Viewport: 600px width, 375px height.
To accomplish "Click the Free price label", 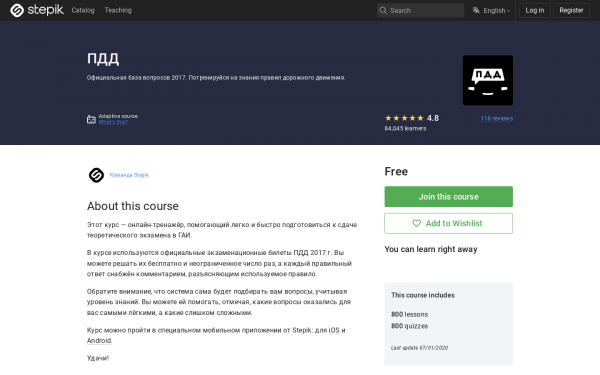I will coord(396,171).
